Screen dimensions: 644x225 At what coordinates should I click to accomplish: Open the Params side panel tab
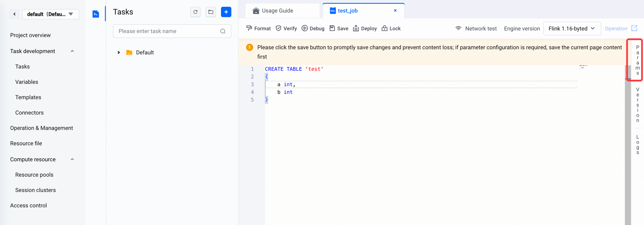point(637,60)
